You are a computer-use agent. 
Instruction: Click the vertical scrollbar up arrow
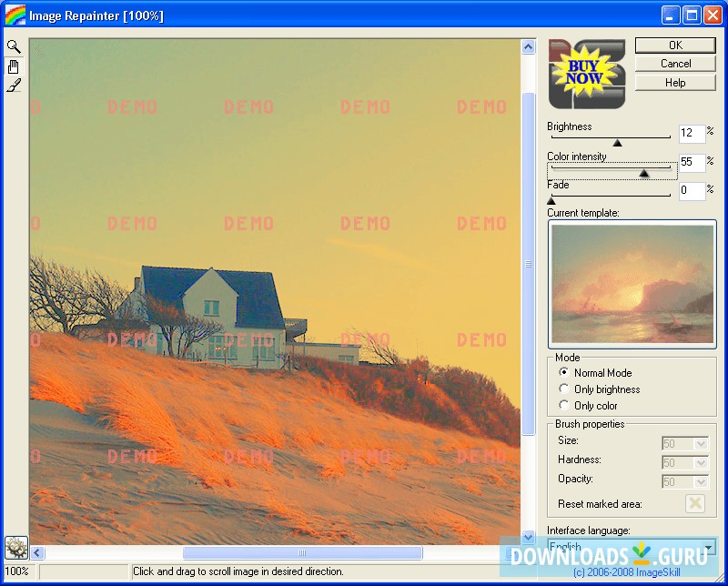[528, 47]
